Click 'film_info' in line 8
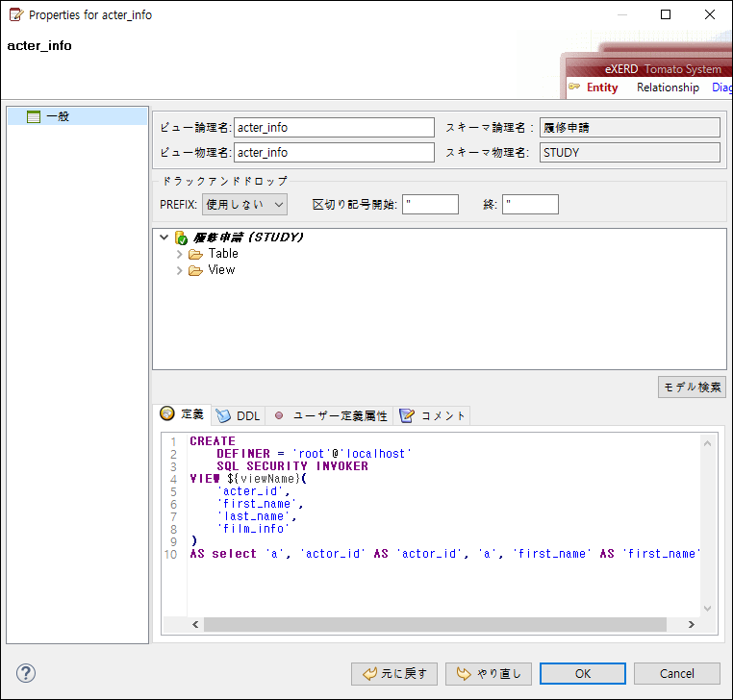This screenshot has height=700, width=733. (x=253, y=529)
